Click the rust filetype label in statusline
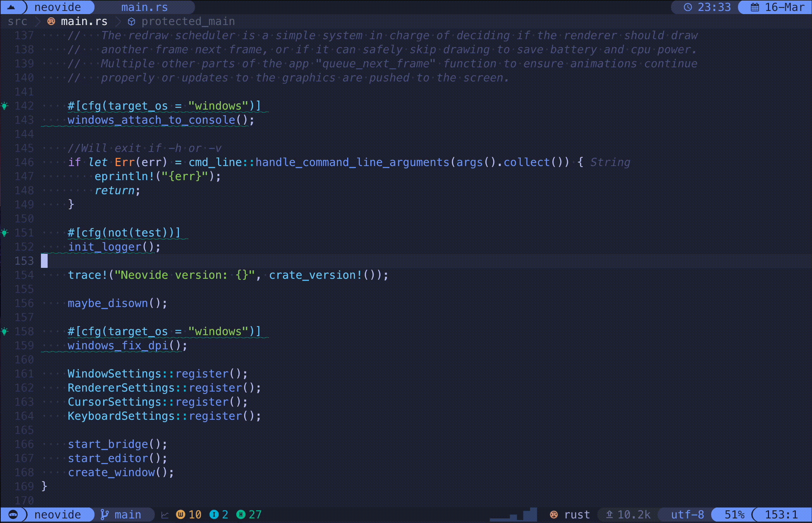This screenshot has width=812, height=523. (x=577, y=515)
